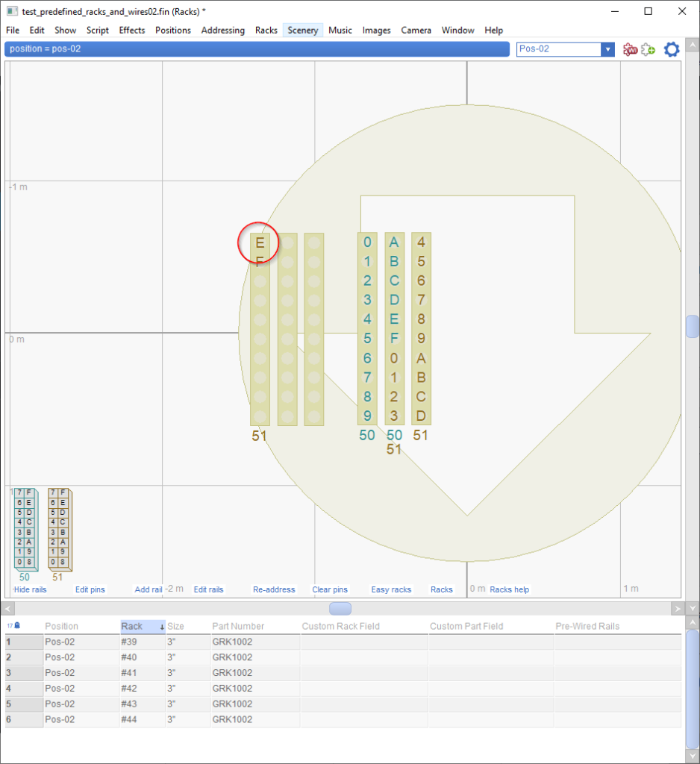
Task: Open the Pos-02 position dropdown
Action: pyautogui.click(x=607, y=49)
